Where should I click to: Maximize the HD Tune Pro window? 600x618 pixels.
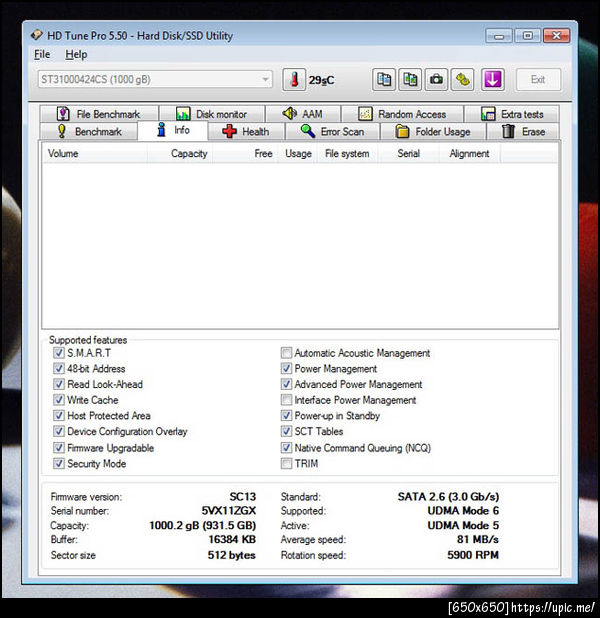click(527, 36)
